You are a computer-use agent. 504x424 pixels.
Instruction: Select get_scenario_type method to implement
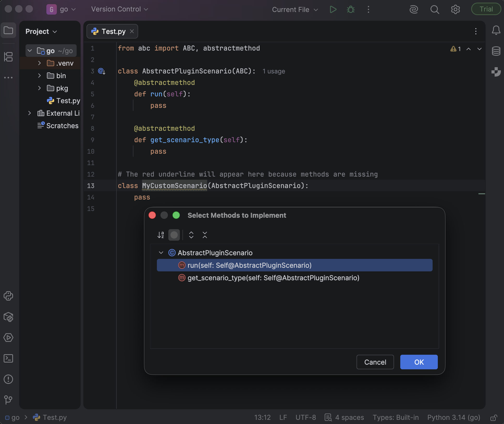[294, 278]
